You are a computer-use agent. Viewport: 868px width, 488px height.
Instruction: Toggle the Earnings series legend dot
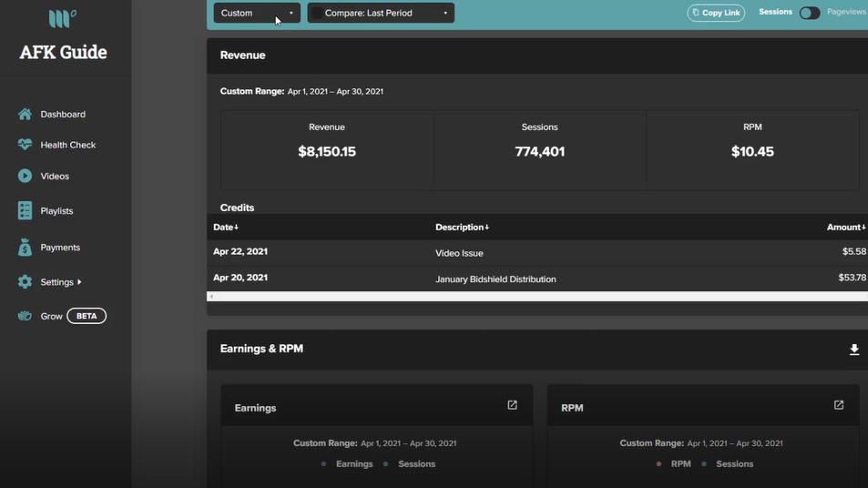(x=324, y=464)
